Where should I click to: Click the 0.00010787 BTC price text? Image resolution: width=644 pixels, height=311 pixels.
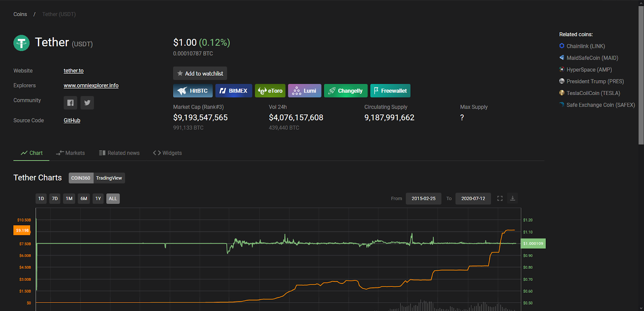[x=193, y=54]
